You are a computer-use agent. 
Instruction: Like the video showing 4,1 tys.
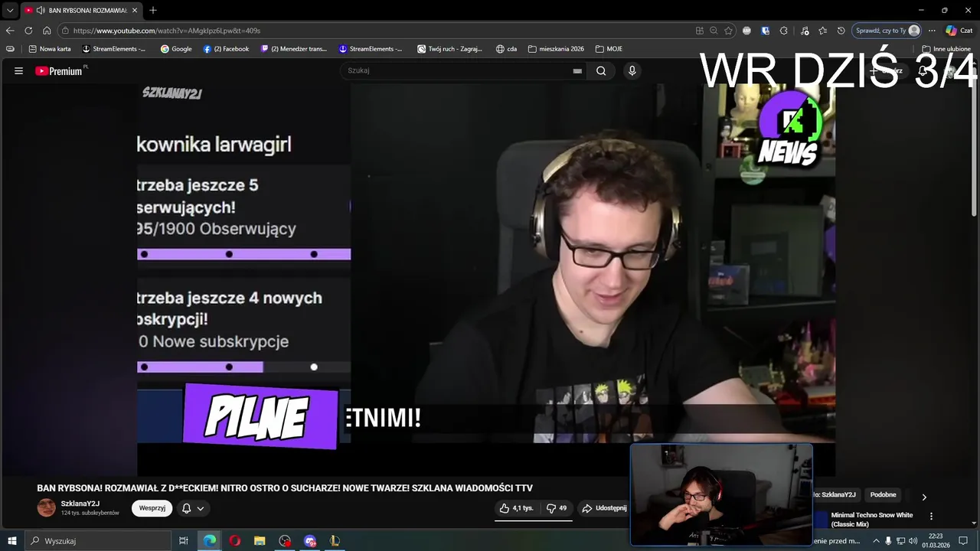516,508
